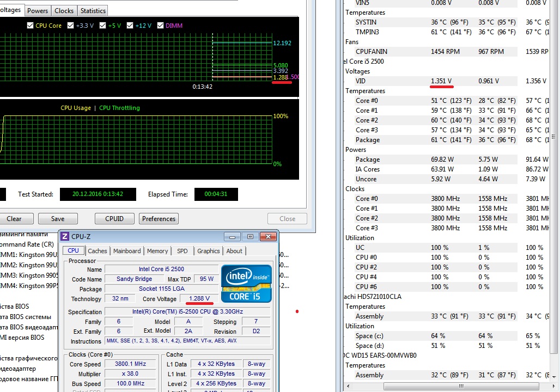Open the CPU-Z SPD tab

click(x=182, y=251)
